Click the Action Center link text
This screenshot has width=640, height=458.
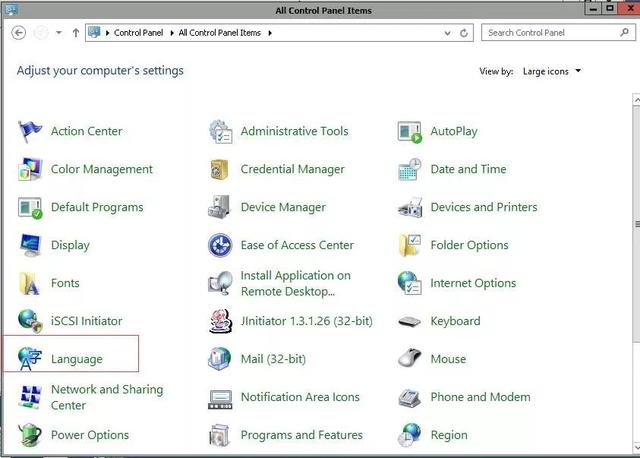(x=87, y=131)
